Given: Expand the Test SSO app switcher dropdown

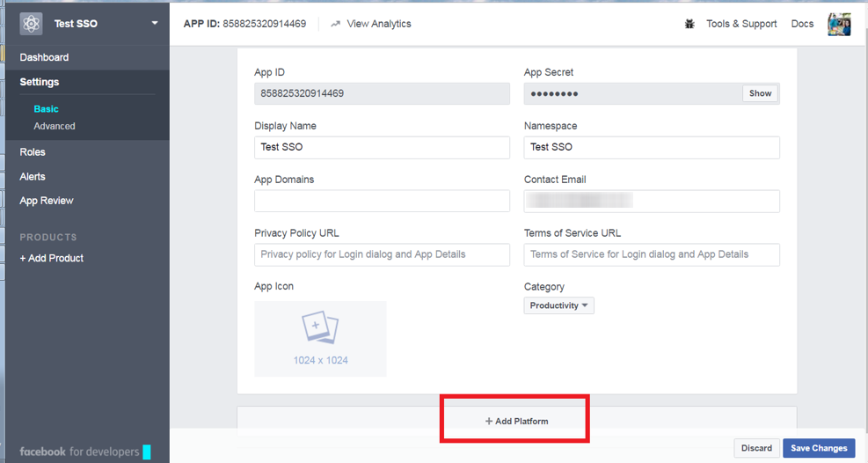Looking at the screenshot, I should [x=155, y=24].
